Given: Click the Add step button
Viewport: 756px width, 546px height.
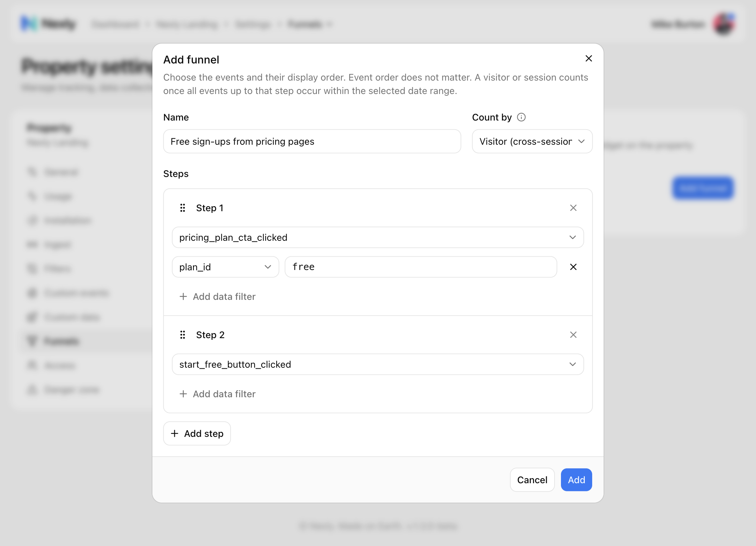Looking at the screenshot, I should (x=197, y=434).
